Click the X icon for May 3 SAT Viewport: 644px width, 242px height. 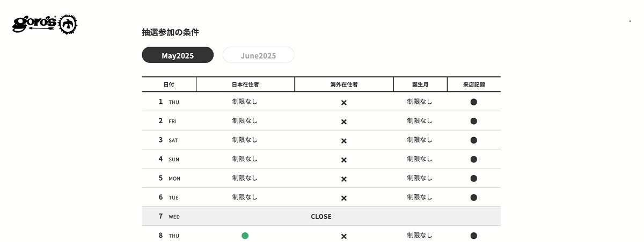(344, 140)
